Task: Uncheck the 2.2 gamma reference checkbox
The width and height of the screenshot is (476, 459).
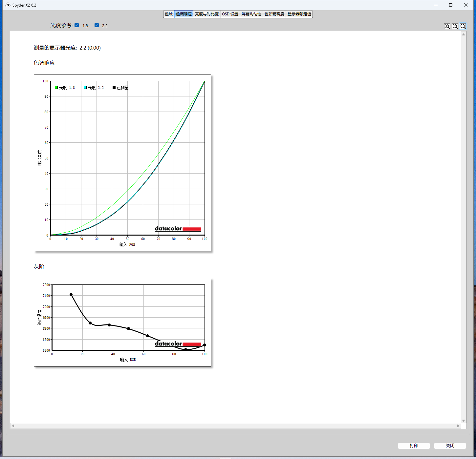Action: pyautogui.click(x=97, y=25)
